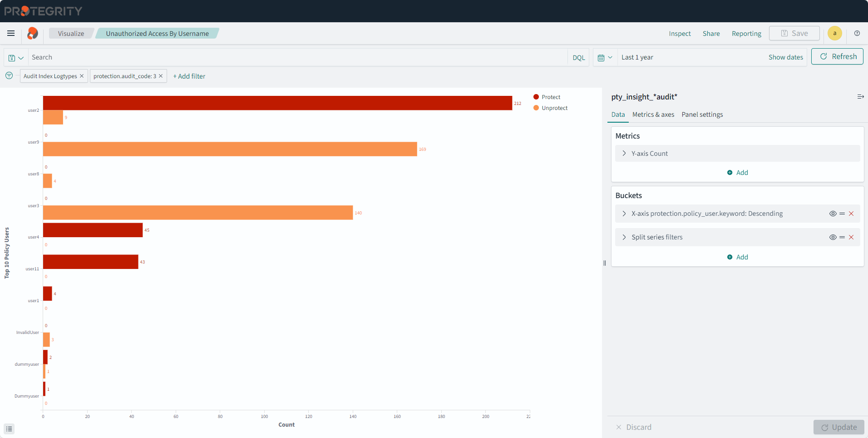
Task: Collapse the editor sidebar panel icon
Action: click(x=860, y=97)
